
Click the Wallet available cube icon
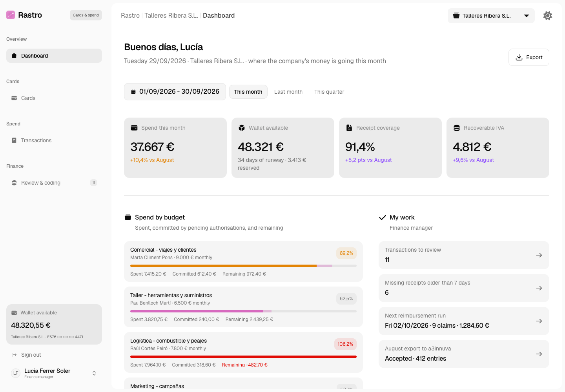coord(242,128)
